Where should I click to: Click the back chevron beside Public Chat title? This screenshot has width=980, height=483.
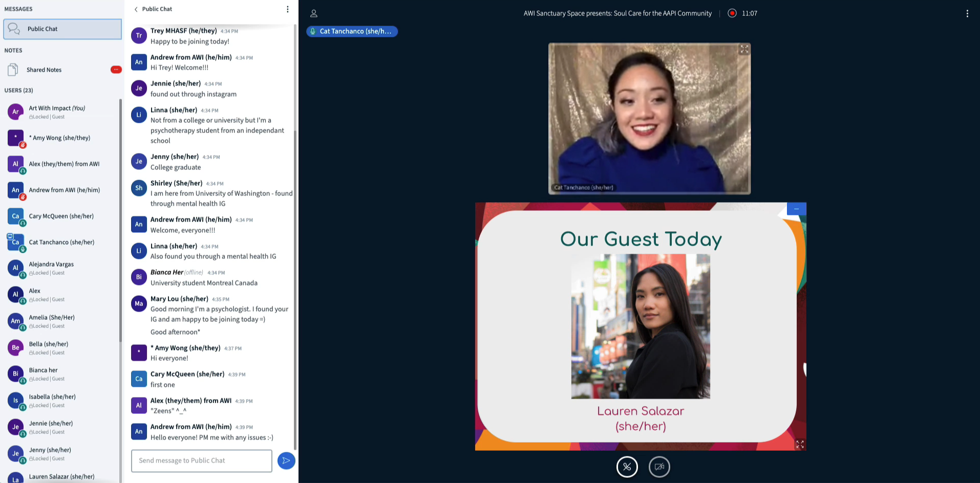tap(136, 9)
